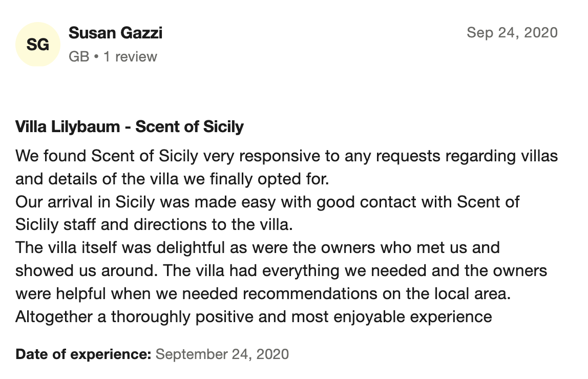The height and width of the screenshot is (379, 588).
Task: Click the line starting "We found Scent of Sicily"
Action: 286,156
